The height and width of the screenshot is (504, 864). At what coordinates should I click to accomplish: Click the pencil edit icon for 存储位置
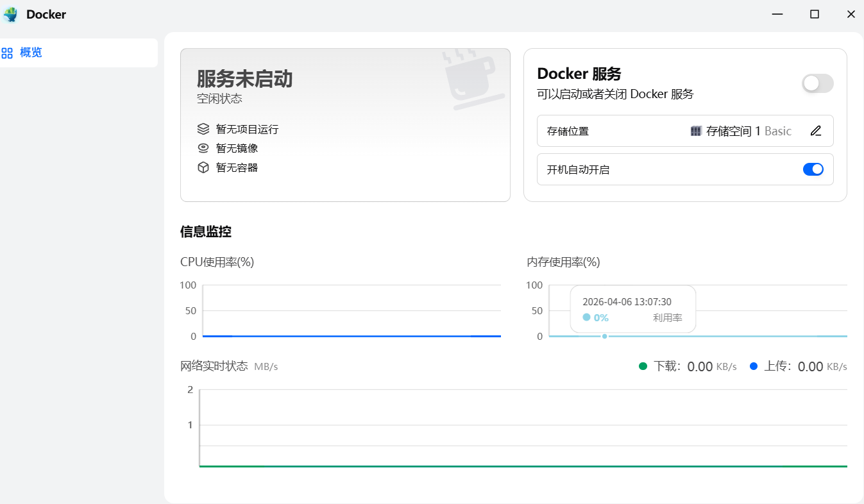coord(816,131)
